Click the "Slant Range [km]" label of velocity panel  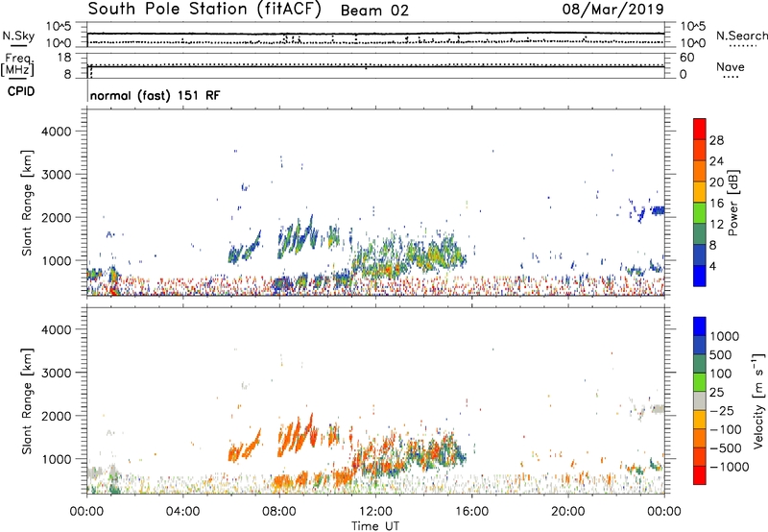tap(27, 401)
